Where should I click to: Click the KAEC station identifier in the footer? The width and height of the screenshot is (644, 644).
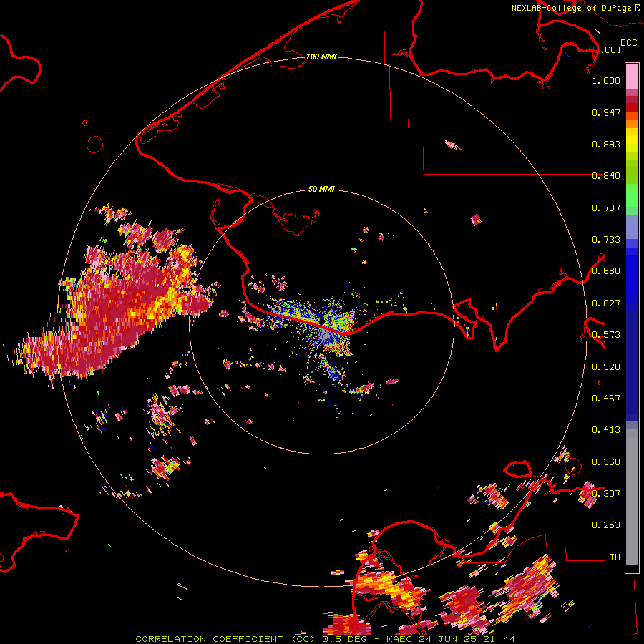point(399,639)
